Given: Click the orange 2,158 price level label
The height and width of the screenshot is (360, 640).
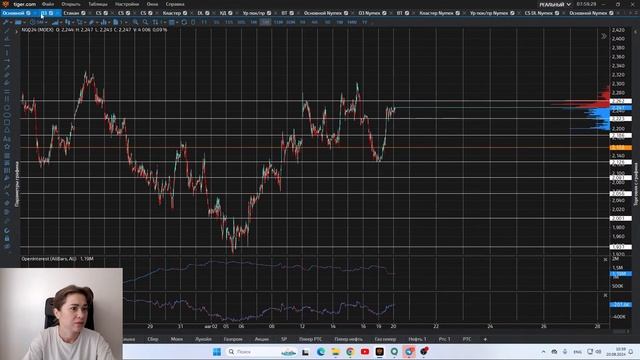Looking at the screenshot, I should [x=621, y=147].
